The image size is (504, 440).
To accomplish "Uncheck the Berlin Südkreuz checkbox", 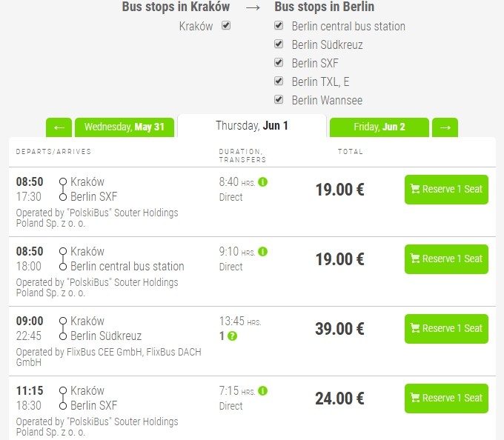I will tap(279, 44).
